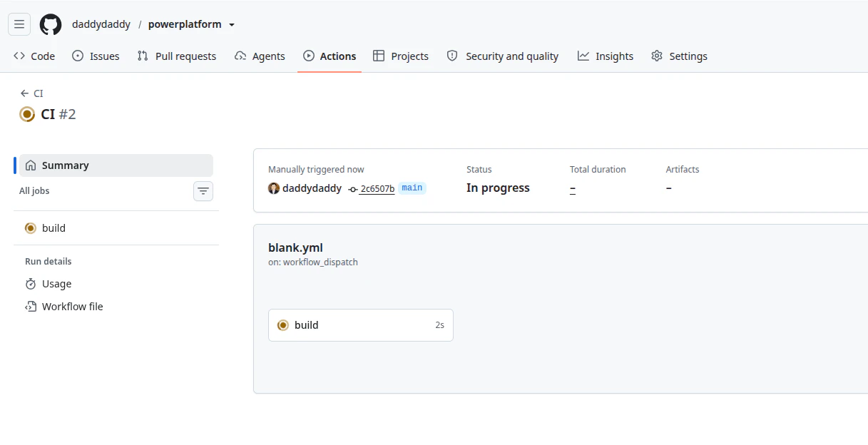This screenshot has width=868, height=445.
Task: Click the In progress status text
Action: [x=498, y=188]
